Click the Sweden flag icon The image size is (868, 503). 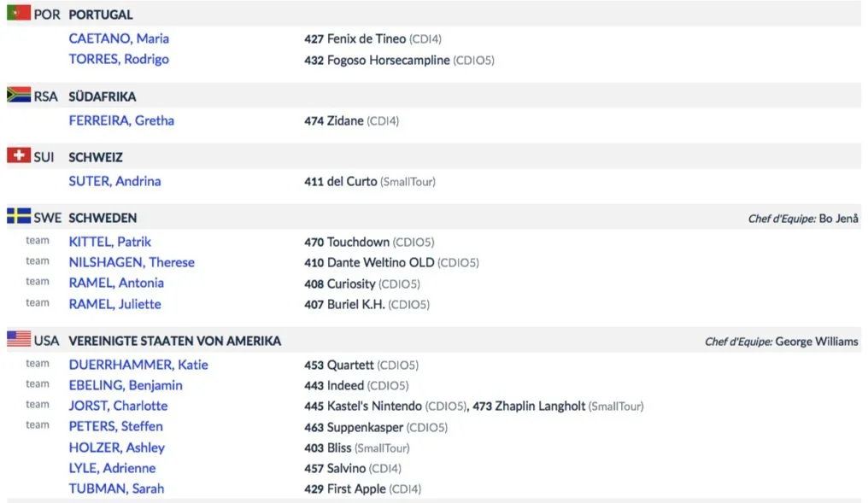tap(19, 216)
